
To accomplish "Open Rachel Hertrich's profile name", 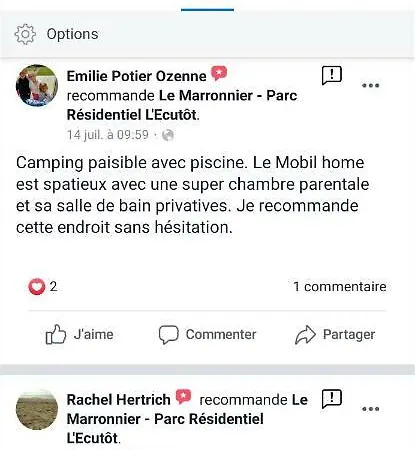I will (x=118, y=399).
